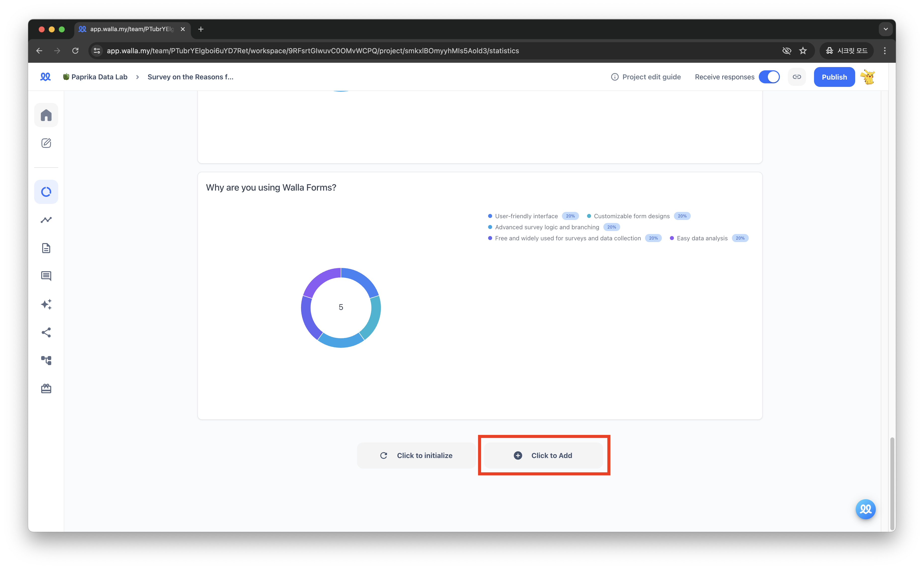Open the home icon in sidebar
The image size is (924, 569).
coord(46,115)
